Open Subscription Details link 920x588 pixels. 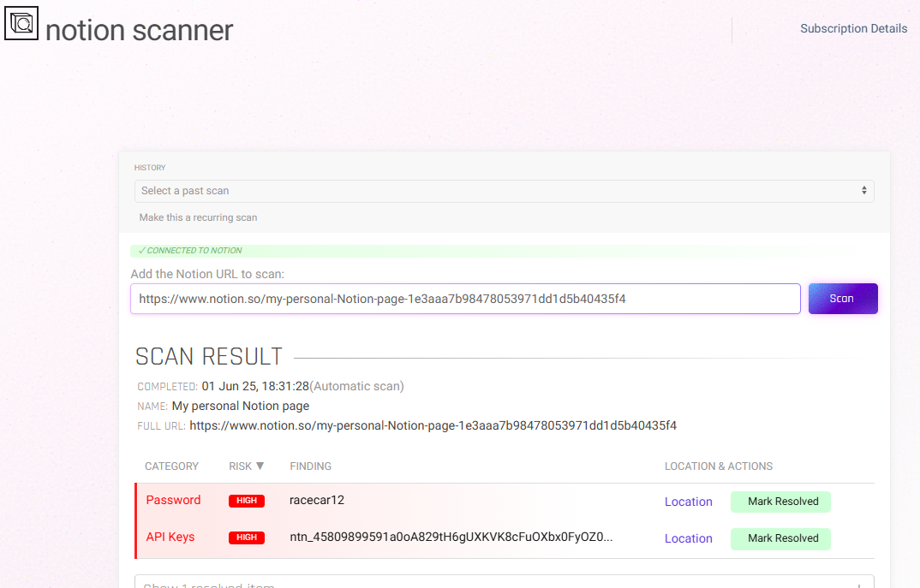pos(853,29)
